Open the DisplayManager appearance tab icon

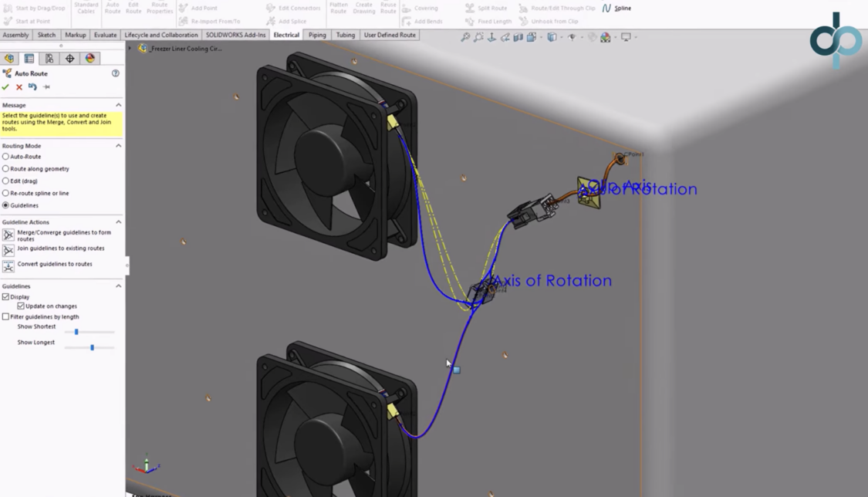(90, 59)
